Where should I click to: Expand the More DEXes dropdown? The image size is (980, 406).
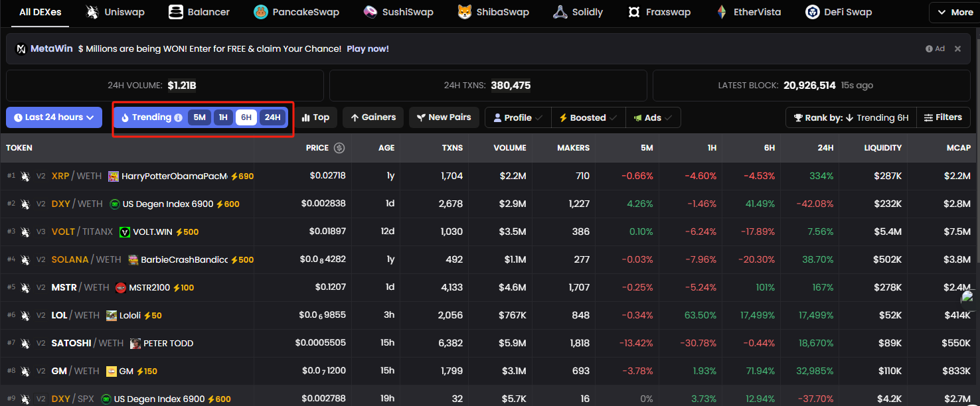pos(954,13)
